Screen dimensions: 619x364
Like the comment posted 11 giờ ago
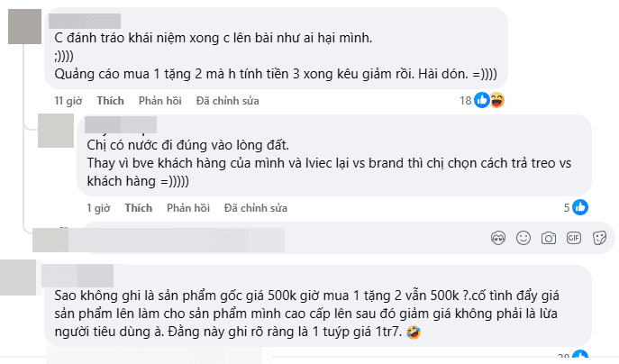coord(110,99)
